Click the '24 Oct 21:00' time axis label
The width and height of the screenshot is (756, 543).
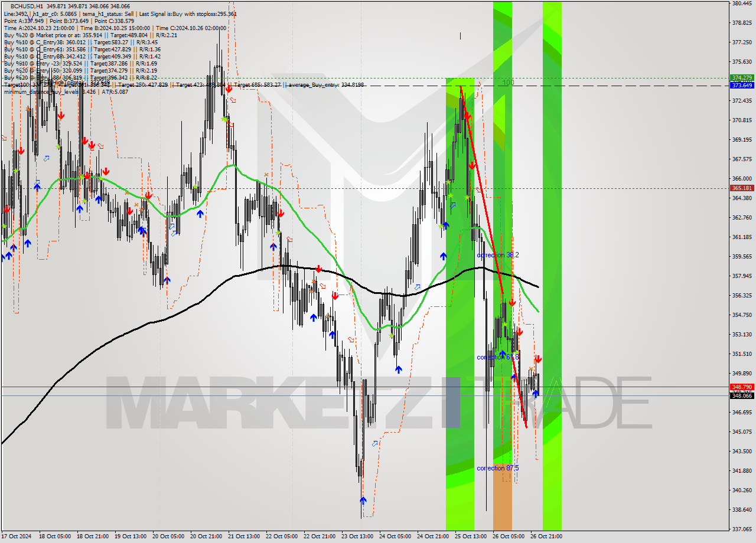point(433,537)
